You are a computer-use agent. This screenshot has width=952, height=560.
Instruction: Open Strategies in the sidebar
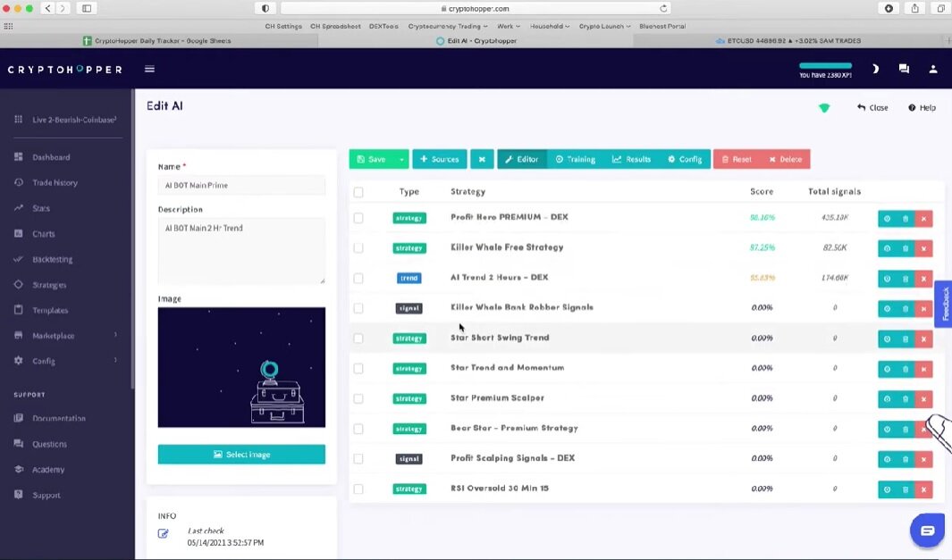[49, 285]
